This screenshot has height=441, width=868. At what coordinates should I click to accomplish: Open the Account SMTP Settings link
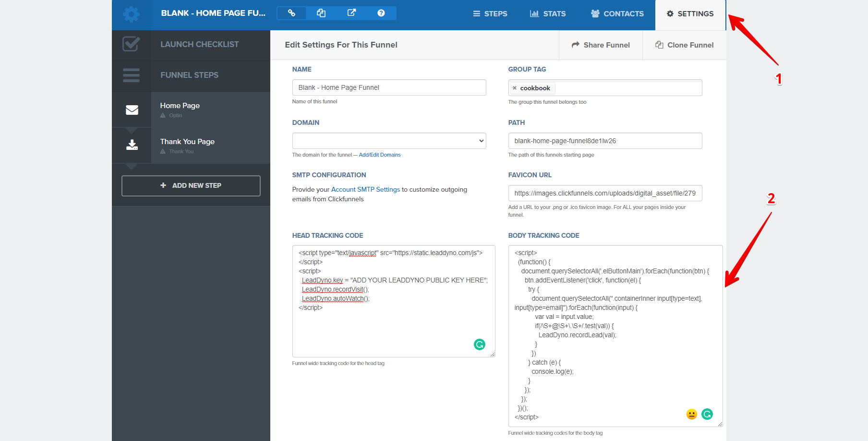pyautogui.click(x=365, y=190)
